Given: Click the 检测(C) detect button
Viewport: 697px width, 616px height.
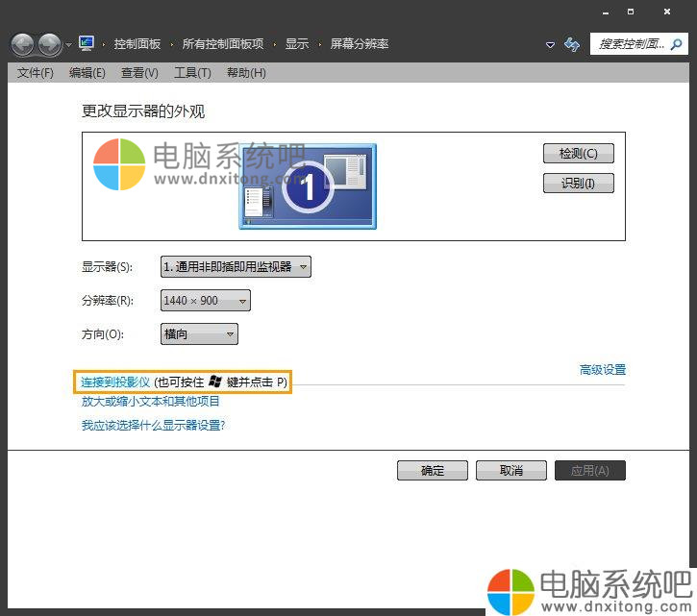Looking at the screenshot, I should [x=579, y=154].
